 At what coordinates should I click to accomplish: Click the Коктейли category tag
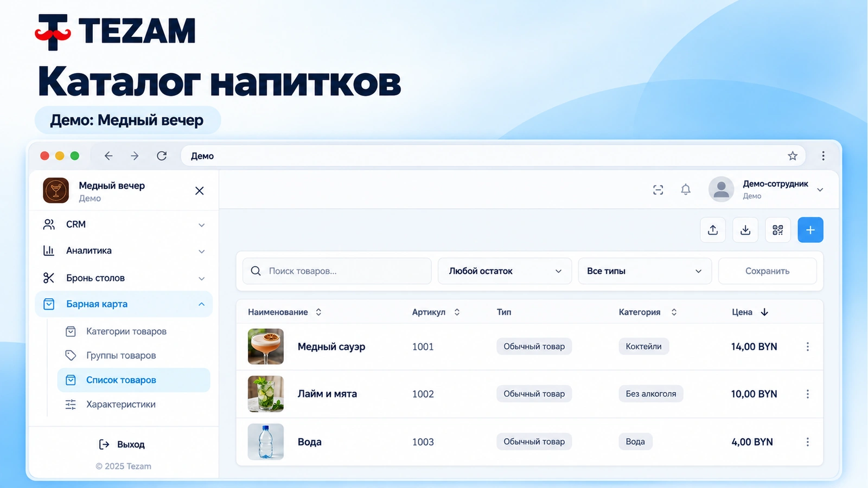tap(644, 346)
